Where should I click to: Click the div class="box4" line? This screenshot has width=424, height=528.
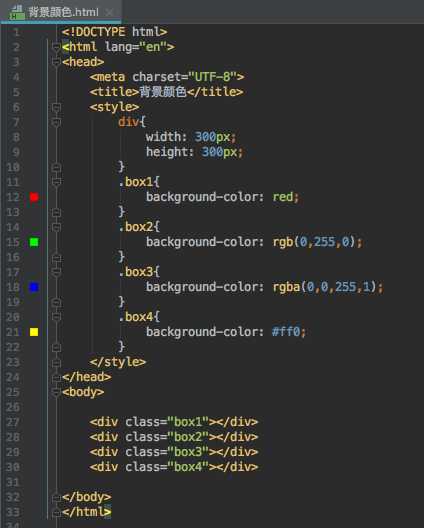coord(174,467)
